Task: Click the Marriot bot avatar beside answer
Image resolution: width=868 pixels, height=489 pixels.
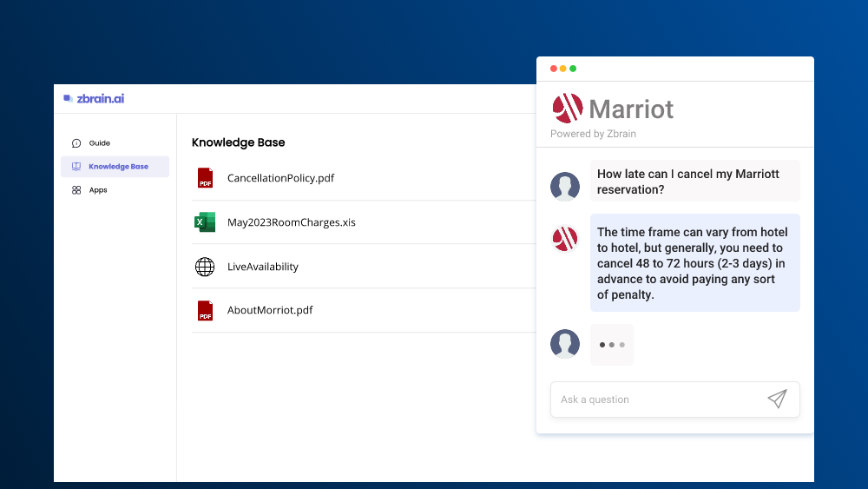Action: [x=565, y=239]
